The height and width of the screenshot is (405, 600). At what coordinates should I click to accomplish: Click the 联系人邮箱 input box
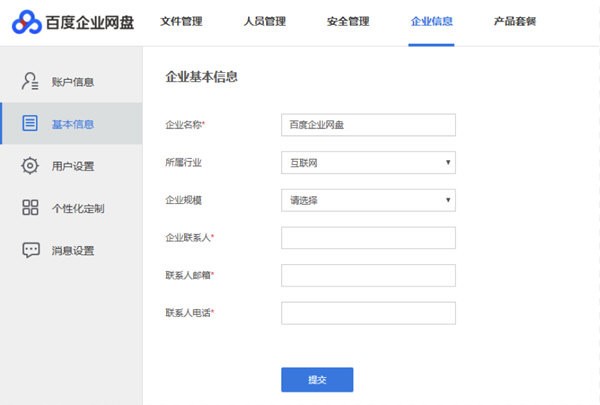point(368,275)
